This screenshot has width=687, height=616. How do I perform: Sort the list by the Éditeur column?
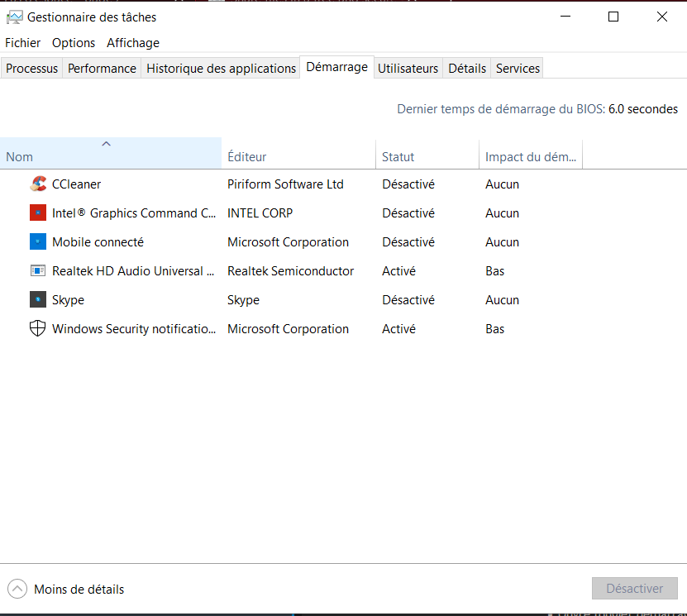click(x=298, y=156)
